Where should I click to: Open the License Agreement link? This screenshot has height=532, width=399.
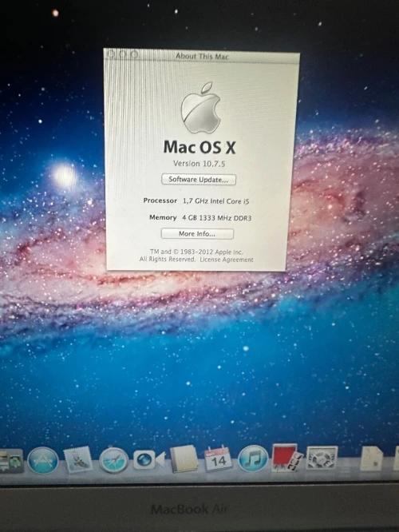(x=227, y=260)
